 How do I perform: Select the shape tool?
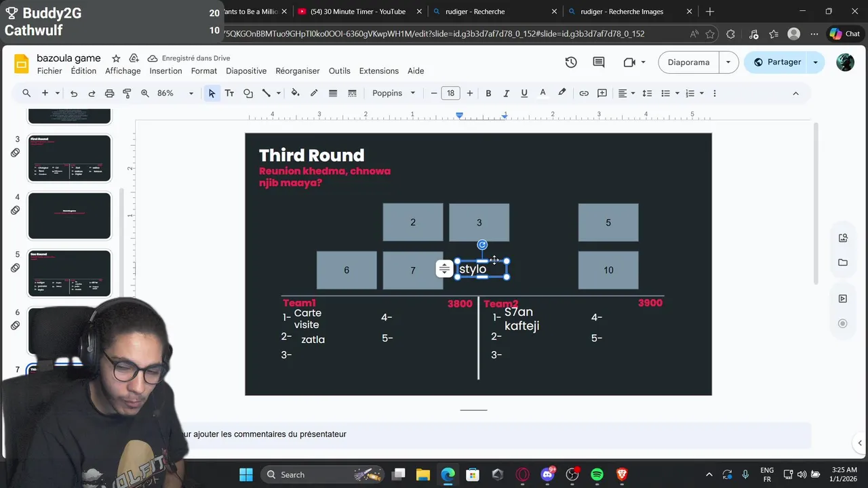[x=248, y=93]
